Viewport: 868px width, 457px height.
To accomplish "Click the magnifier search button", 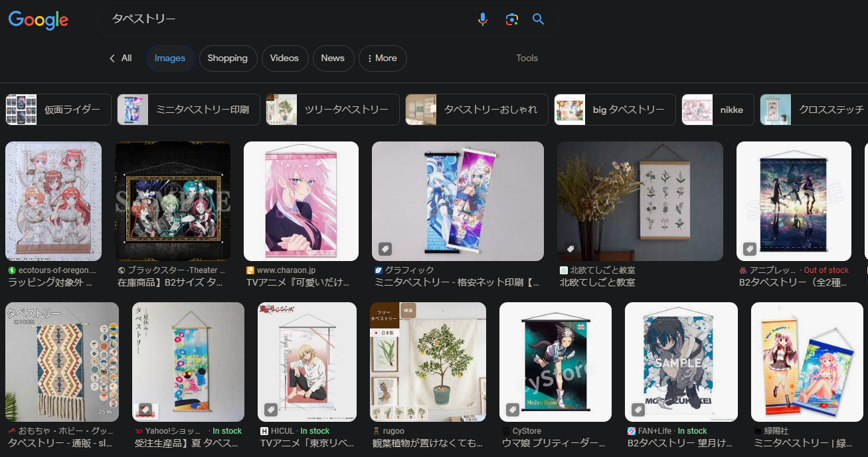I will pyautogui.click(x=539, y=19).
